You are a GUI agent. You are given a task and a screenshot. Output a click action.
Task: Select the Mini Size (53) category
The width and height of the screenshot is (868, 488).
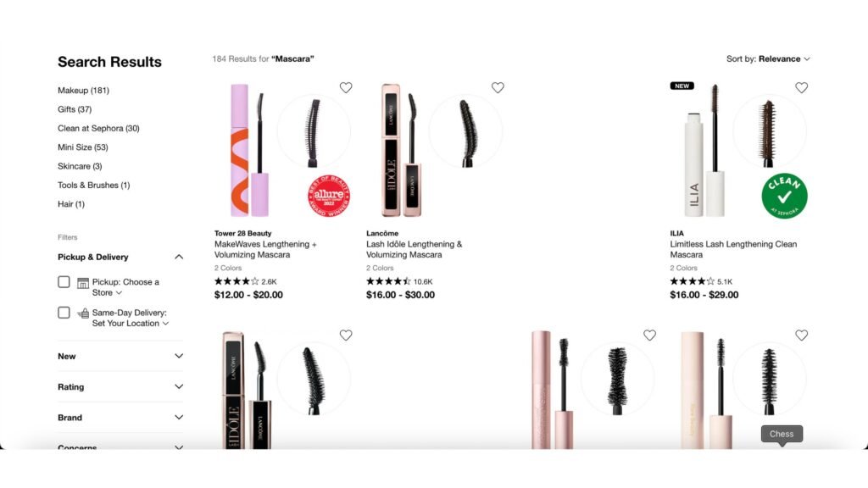[x=82, y=147]
